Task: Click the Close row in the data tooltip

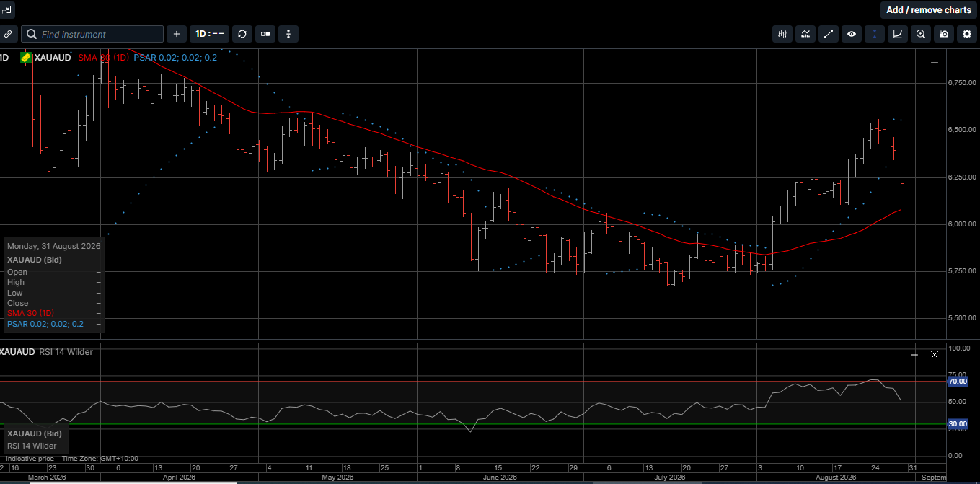Action: click(53, 303)
